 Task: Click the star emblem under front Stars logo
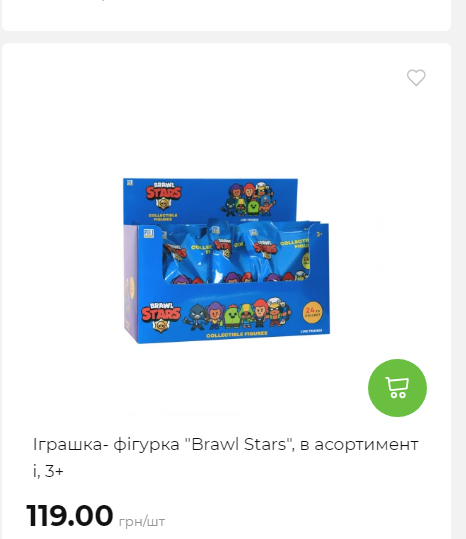click(160, 326)
